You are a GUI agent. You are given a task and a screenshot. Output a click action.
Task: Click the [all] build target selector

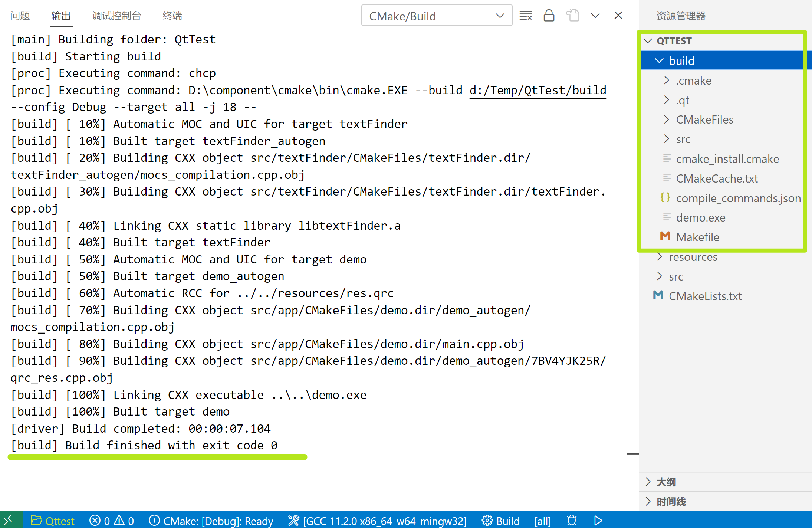542,520
